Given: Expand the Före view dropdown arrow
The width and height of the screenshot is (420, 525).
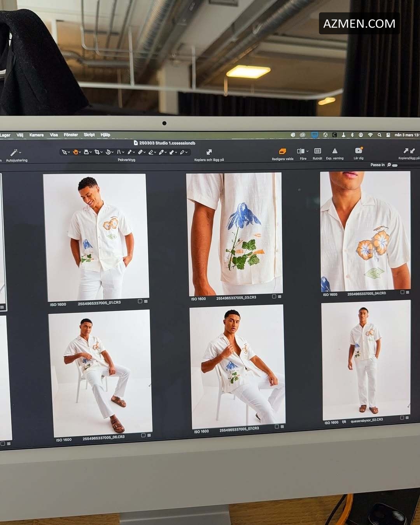Looking at the screenshot, I should pyautogui.click(x=307, y=151).
